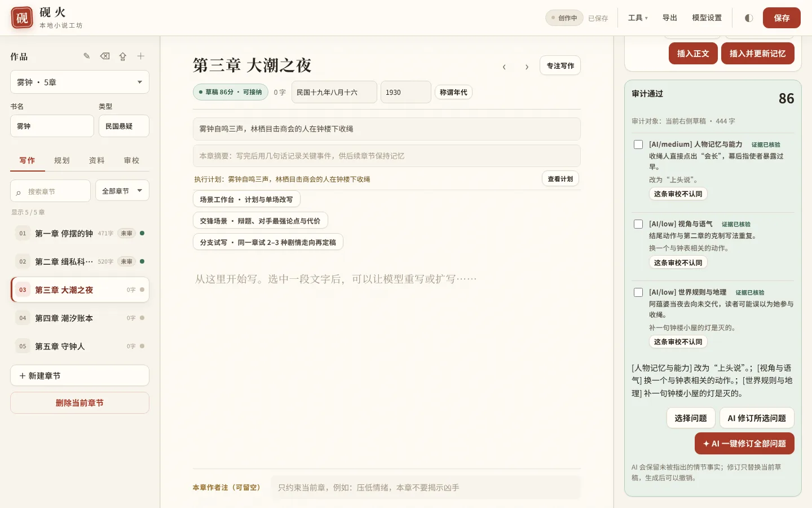Screen dimensions: 812x508
Task: Click AI 修订所选问题 button
Action: point(757,418)
